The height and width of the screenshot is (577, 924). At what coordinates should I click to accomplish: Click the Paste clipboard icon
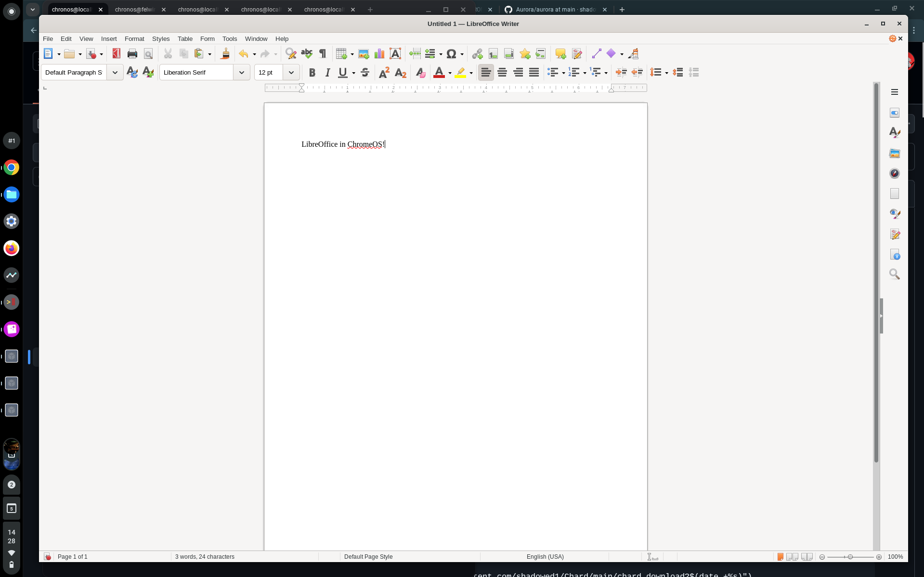coord(199,54)
